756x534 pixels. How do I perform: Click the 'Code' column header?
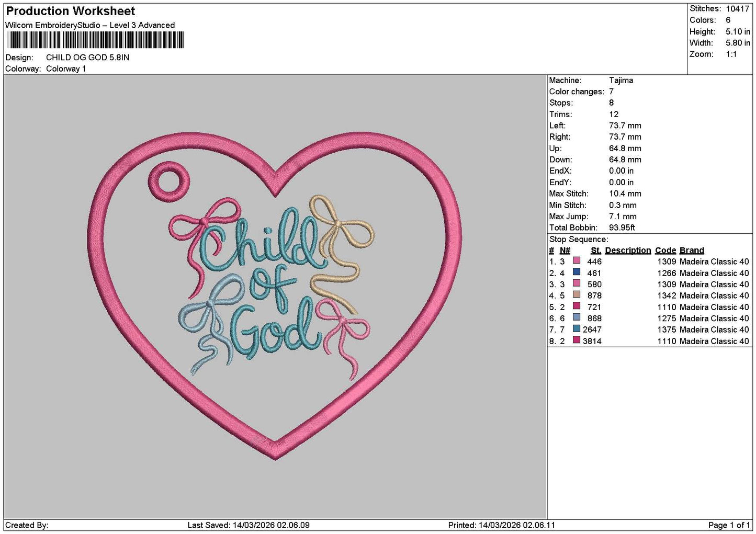coord(665,251)
